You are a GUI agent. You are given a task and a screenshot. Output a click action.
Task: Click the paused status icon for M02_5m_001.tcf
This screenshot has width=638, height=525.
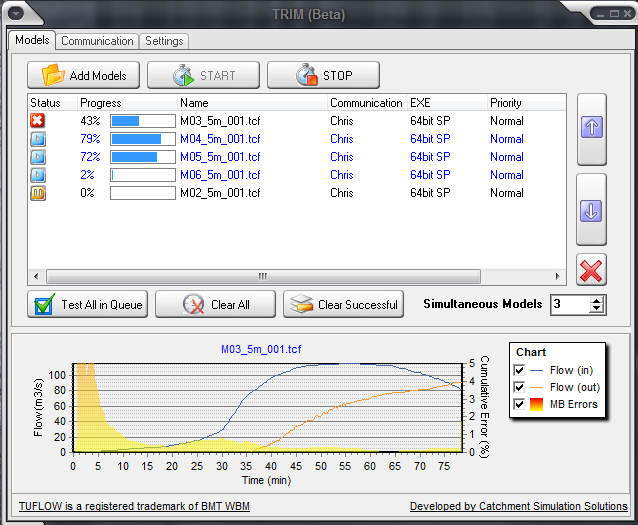(x=38, y=193)
